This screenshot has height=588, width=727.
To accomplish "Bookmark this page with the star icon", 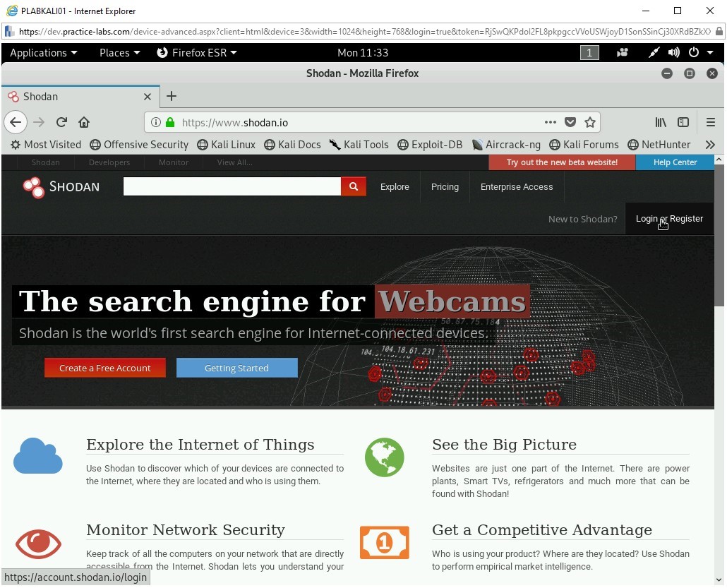I will pos(591,121).
